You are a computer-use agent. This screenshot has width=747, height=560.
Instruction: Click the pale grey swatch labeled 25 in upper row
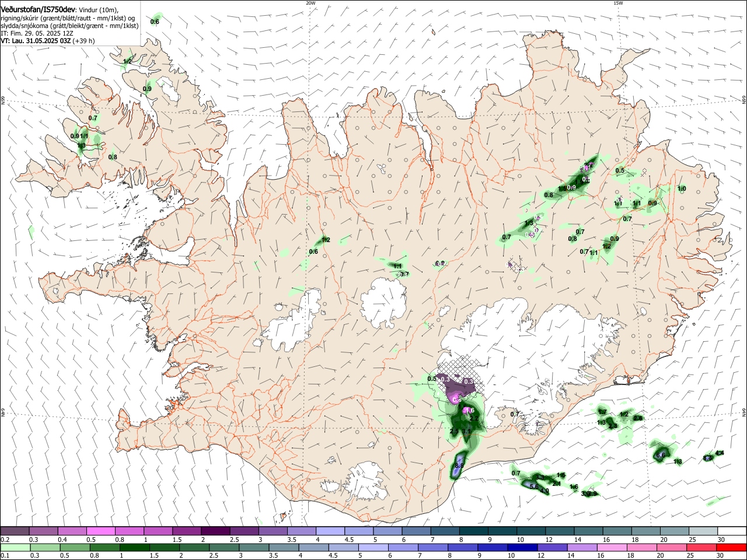[703, 531]
